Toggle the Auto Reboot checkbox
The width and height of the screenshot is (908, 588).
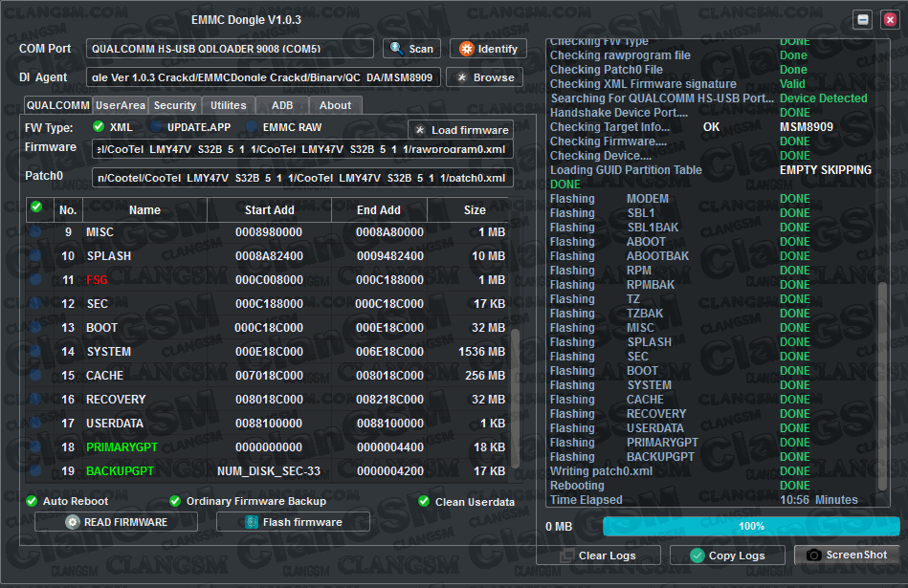(32, 501)
